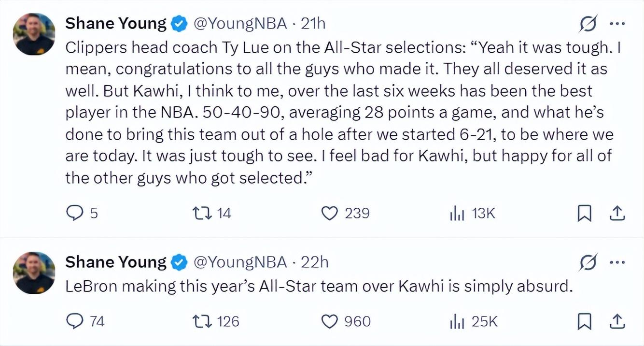Reply to the Ty Lue quote tweet

75,213
